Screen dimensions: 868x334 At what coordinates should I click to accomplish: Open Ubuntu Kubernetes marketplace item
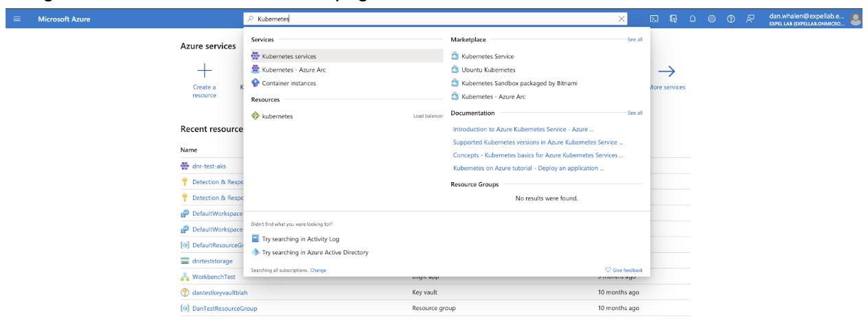click(488, 69)
